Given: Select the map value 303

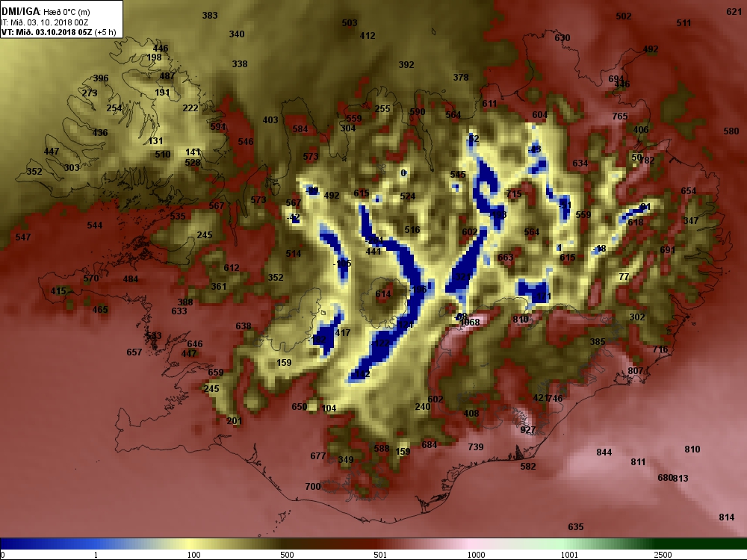Looking at the screenshot, I should [72, 167].
